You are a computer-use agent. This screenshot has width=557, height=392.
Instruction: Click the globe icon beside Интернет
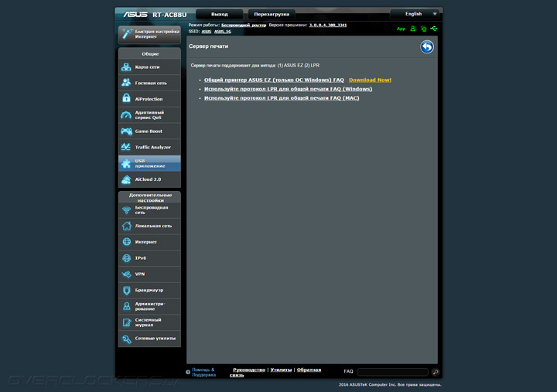point(126,242)
